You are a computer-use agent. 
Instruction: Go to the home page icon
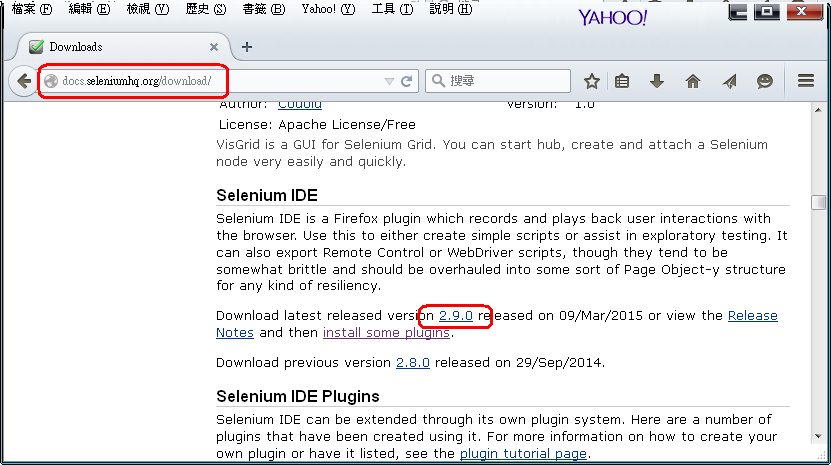(x=693, y=81)
